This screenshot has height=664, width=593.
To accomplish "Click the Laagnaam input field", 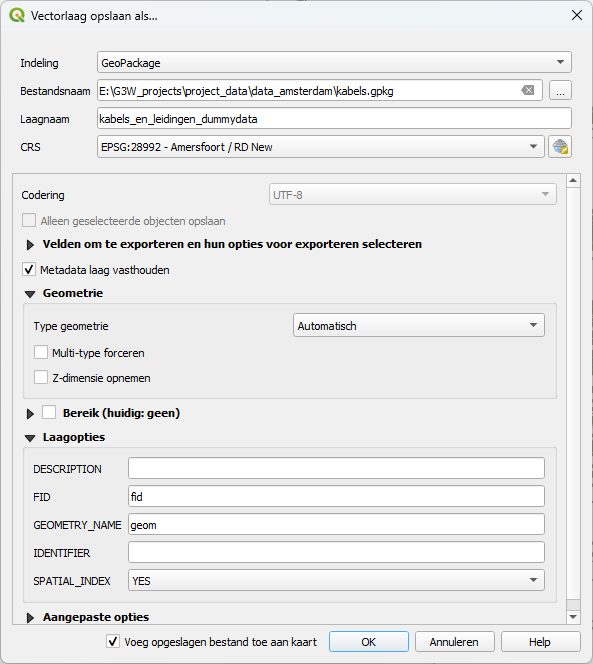I will coord(334,119).
